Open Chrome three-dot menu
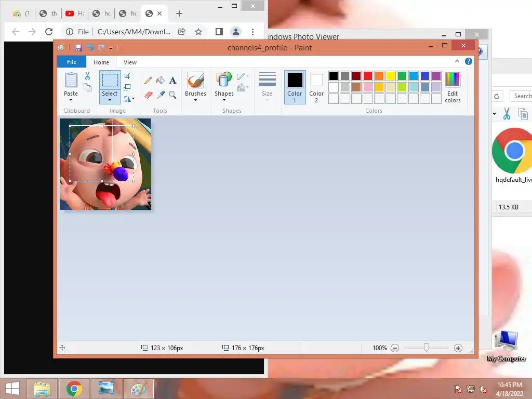Screen dimensions: 532x399 [x=253, y=32]
